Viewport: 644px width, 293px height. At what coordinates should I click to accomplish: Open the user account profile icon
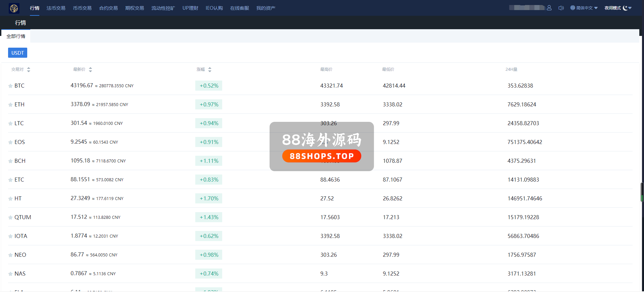(549, 8)
